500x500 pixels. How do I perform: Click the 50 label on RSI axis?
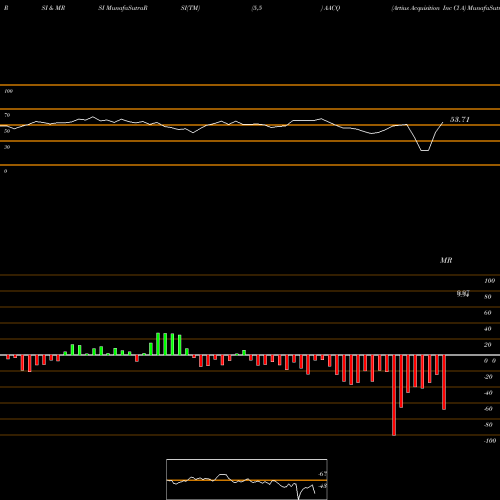pos(7,131)
